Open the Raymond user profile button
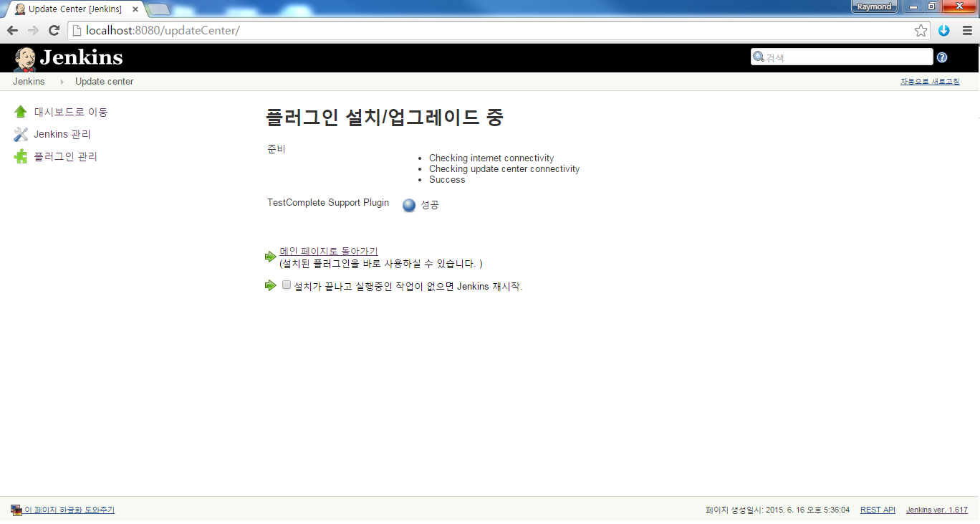The height and width of the screenshot is (524, 980). (x=874, y=7)
